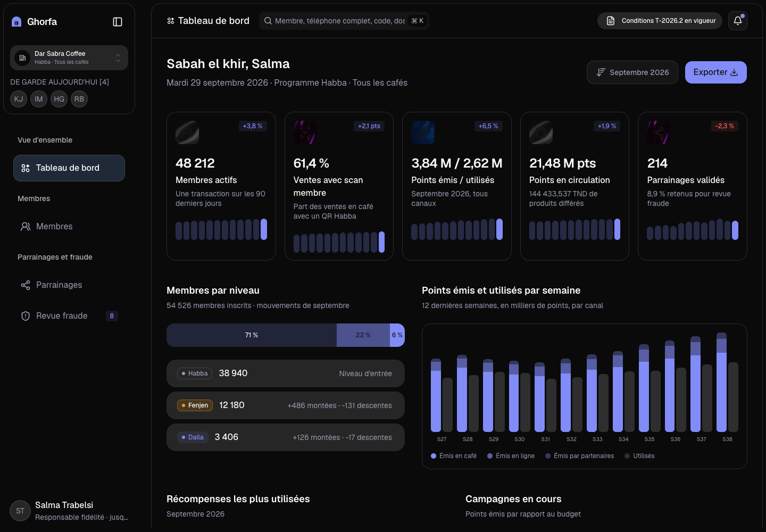Focus the member search field
766x532 pixels.
coord(344,21)
